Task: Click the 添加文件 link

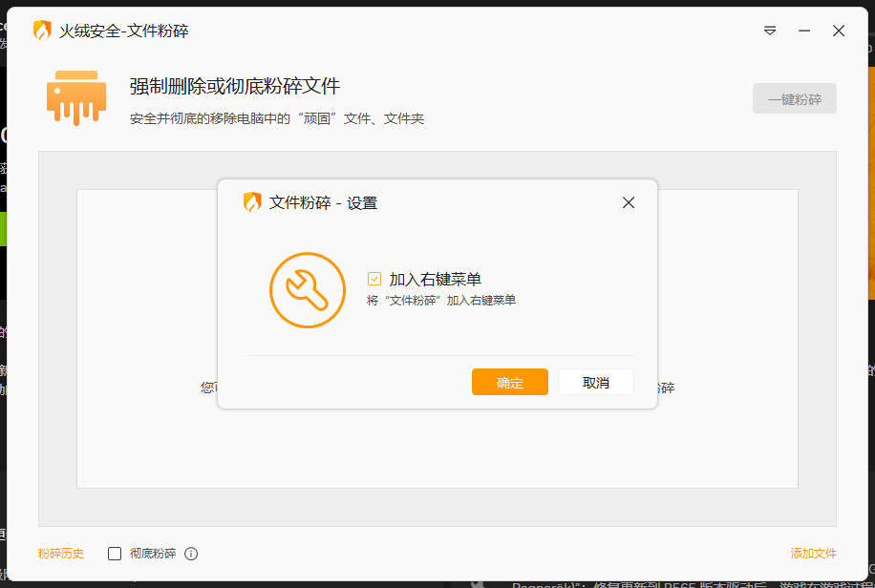Action: [x=813, y=554]
